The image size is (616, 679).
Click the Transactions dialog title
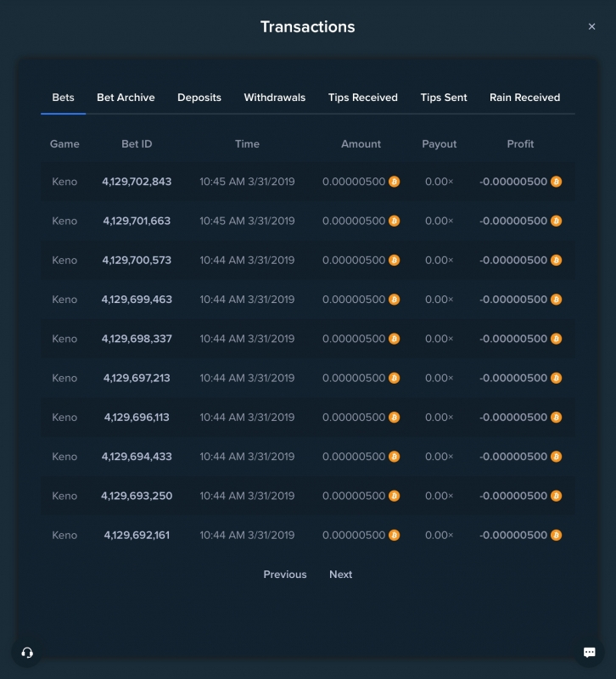pos(308,27)
